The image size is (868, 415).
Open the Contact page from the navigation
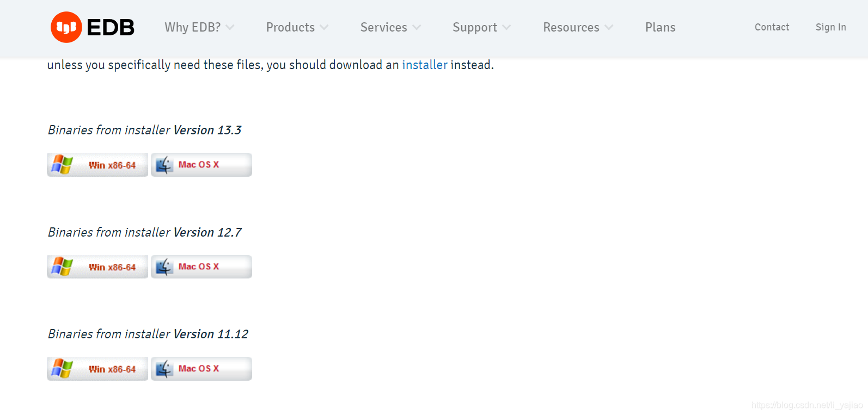point(772,27)
